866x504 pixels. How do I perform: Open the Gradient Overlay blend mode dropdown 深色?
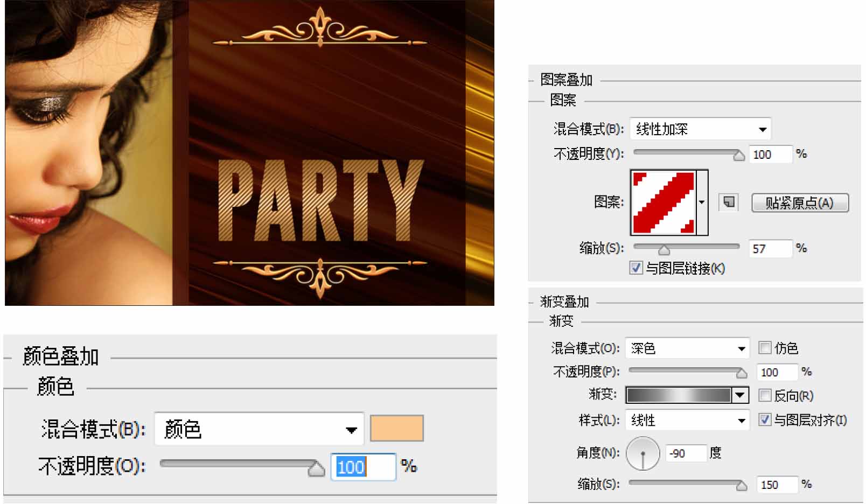click(687, 348)
